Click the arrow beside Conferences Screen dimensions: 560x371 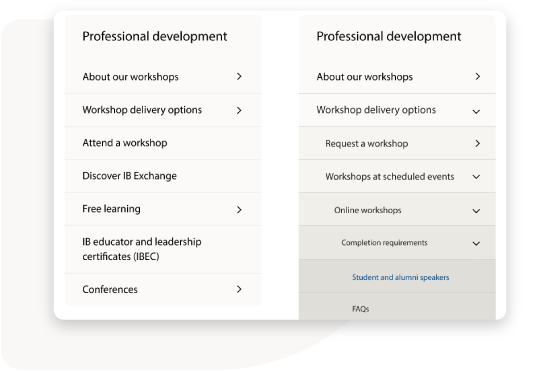239,289
